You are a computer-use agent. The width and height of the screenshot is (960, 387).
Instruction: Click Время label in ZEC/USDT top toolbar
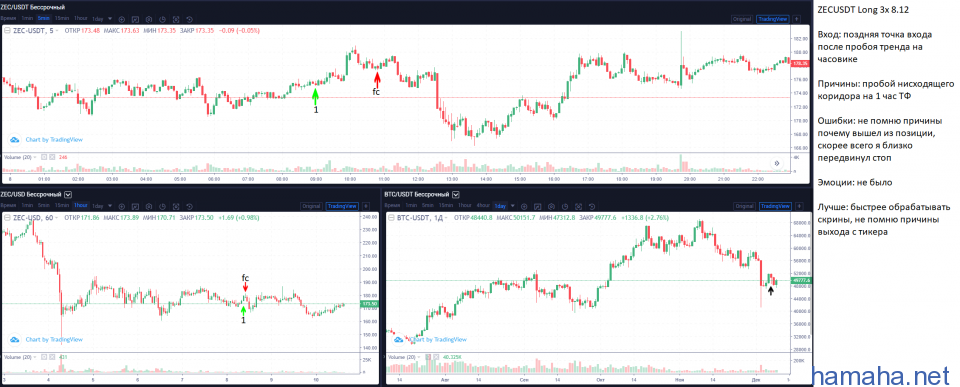[9, 18]
